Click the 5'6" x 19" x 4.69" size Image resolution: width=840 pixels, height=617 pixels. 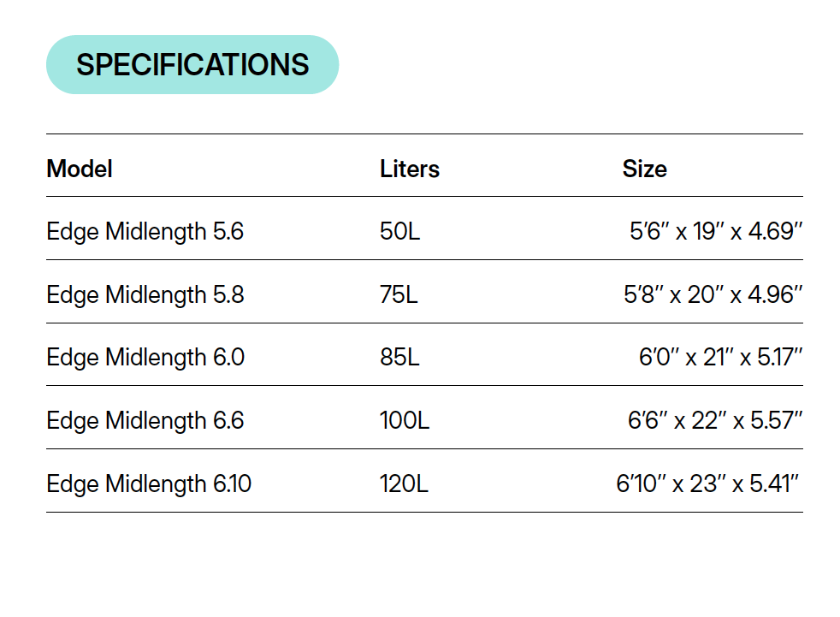(x=716, y=231)
